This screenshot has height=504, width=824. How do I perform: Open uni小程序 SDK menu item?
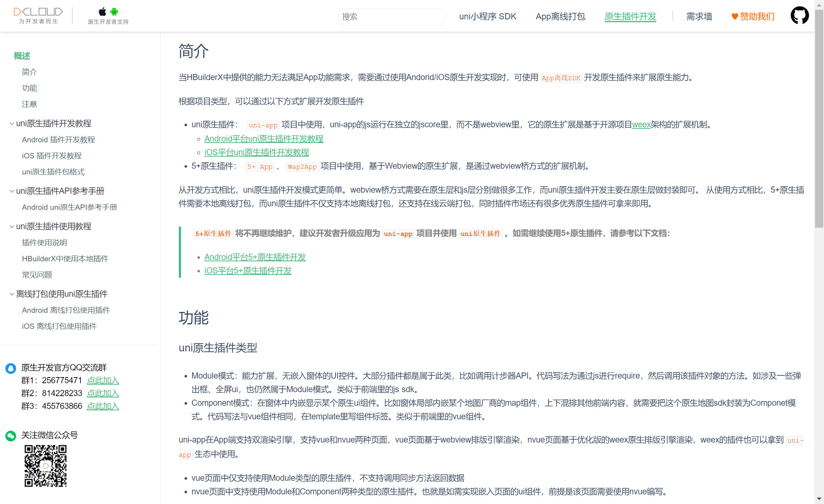pos(487,16)
